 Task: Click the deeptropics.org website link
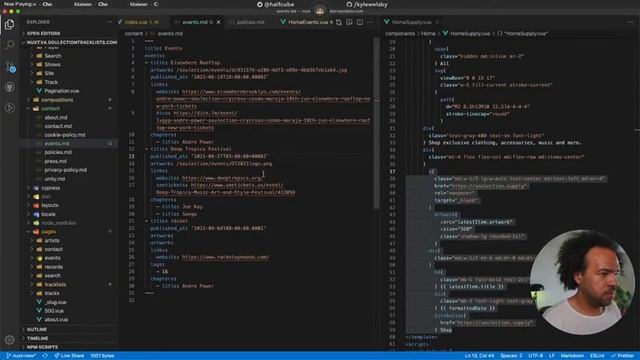coord(222,178)
